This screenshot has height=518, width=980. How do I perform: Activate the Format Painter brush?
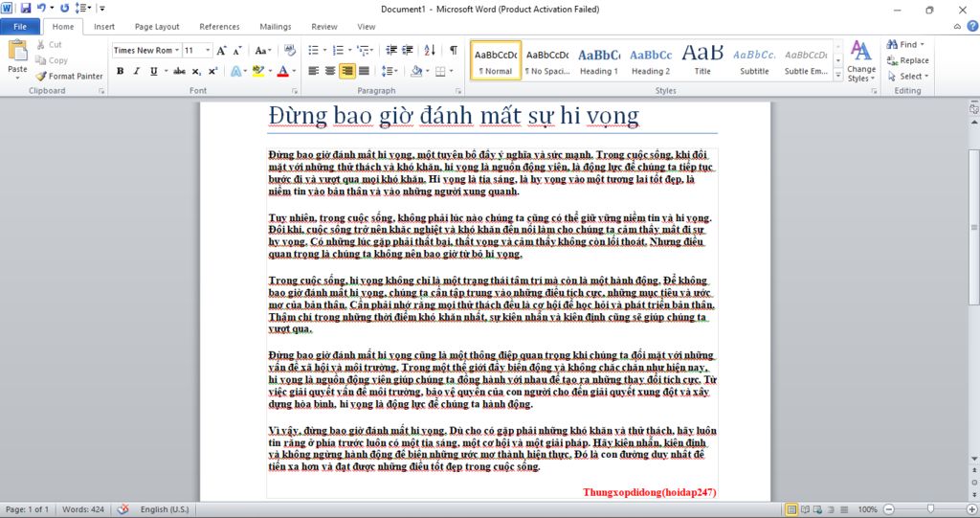tap(69, 76)
